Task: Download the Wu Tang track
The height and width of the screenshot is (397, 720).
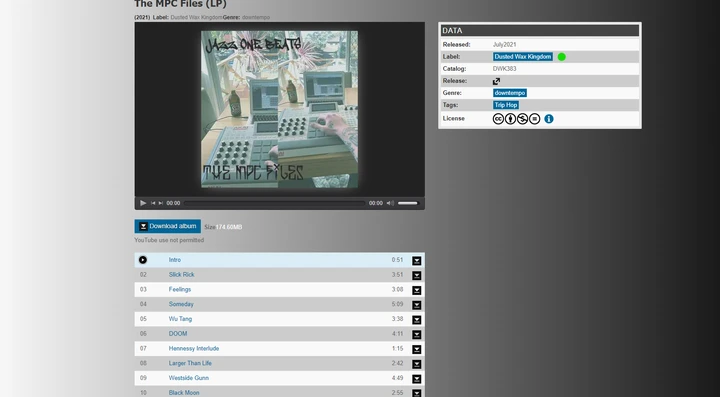Action: click(x=416, y=320)
